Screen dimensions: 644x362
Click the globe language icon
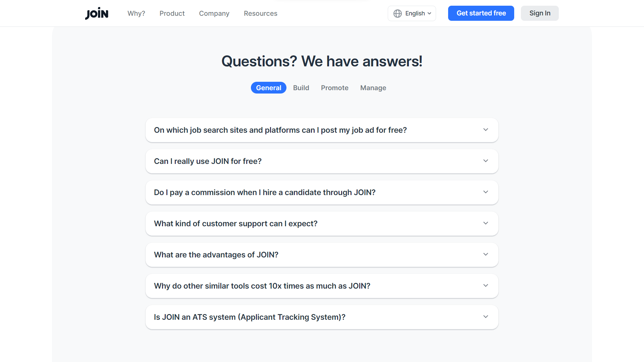pos(397,13)
